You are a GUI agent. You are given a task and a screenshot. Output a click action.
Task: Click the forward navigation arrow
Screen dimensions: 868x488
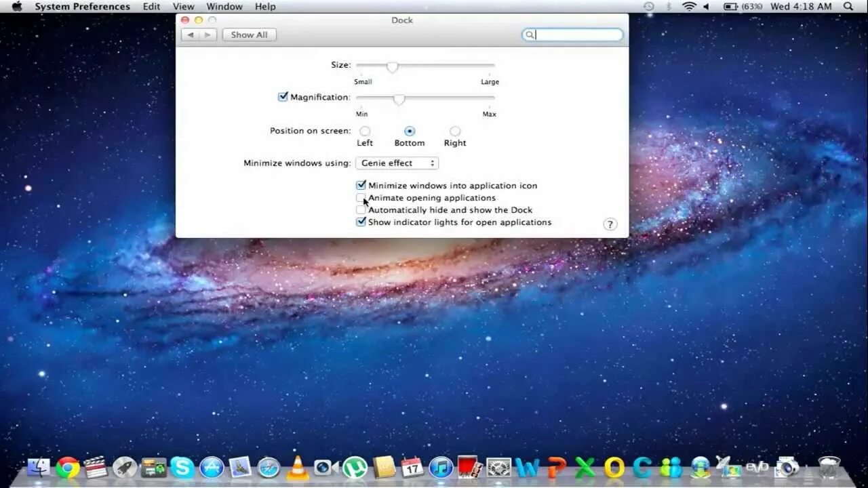point(208,35)
